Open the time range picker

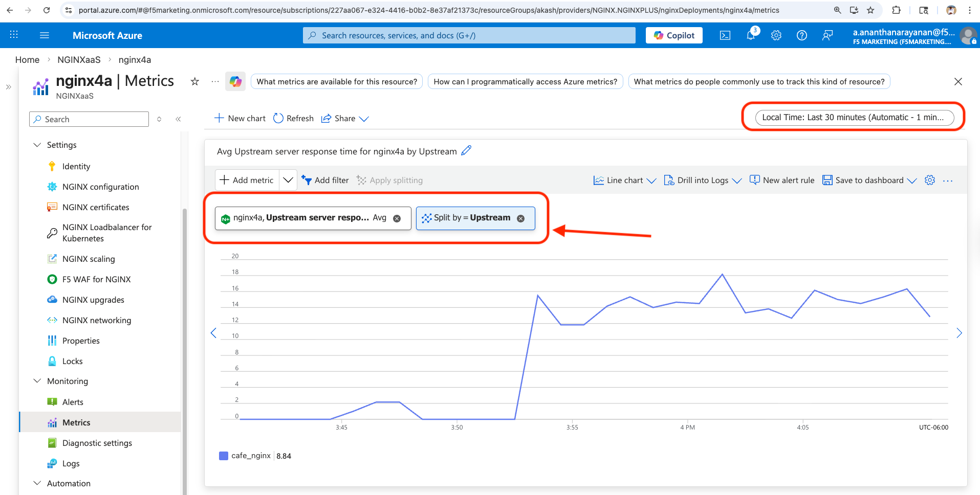coord(854,117)
